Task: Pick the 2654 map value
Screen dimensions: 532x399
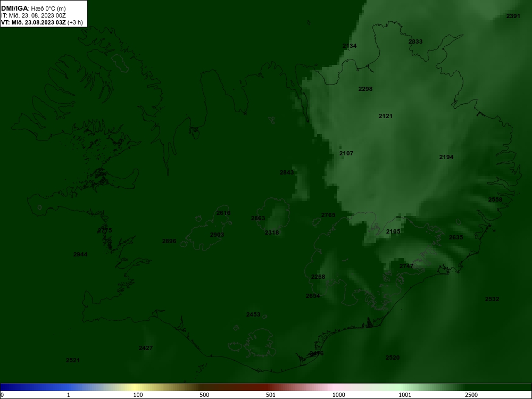Action: tap(312, 296)
